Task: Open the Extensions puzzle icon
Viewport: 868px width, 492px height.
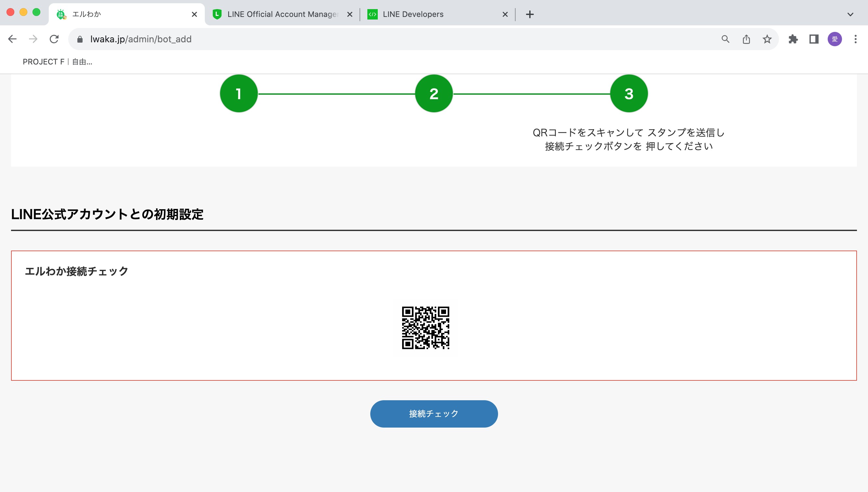Action: click(x=793, y=39)
